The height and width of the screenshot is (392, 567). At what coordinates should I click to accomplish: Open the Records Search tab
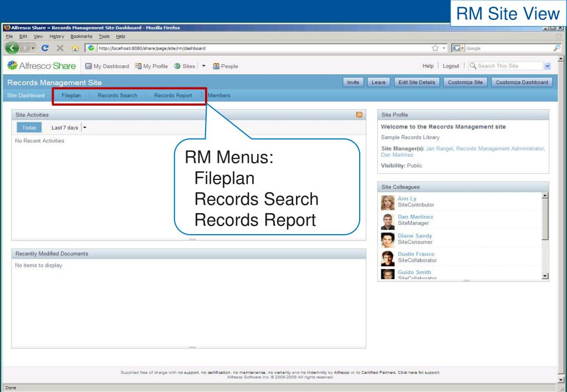118,95
